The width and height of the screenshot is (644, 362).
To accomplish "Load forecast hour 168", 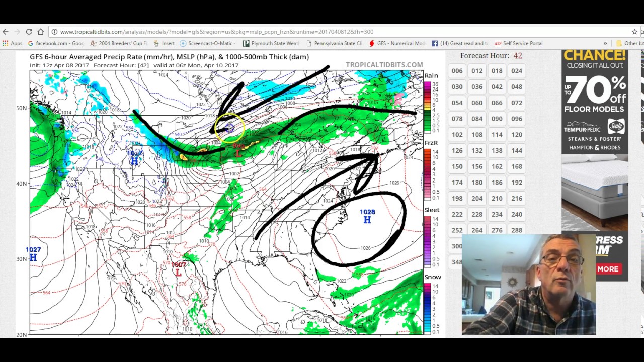I will [517, 166].
